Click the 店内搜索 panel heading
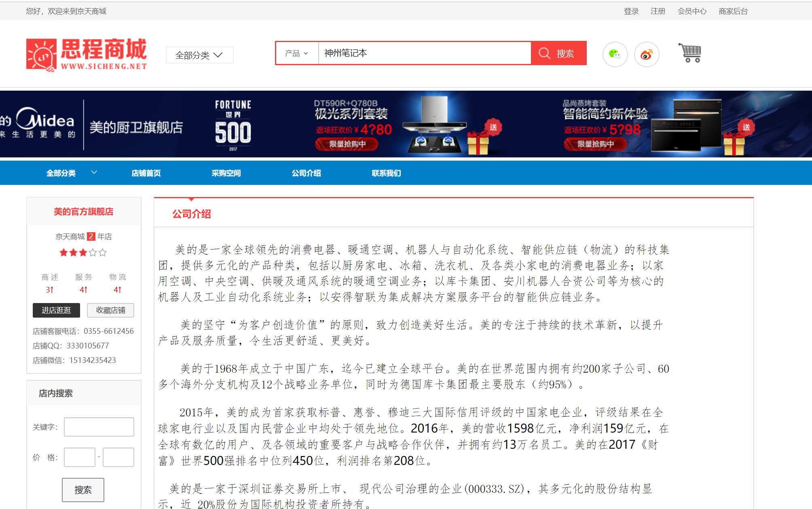This screenshot has width=812, height=509. coord(56,393)
